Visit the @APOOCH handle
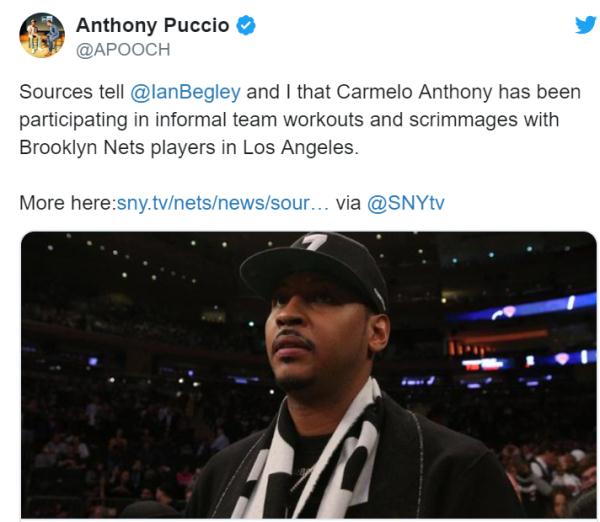 123,50
